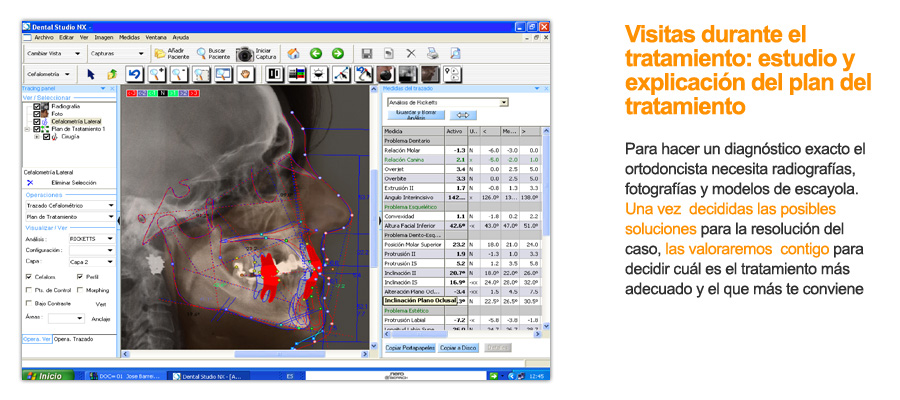This screenshot has width=900, height=400.
Task: Open the Medidas menu
Action: pos(129,37)
